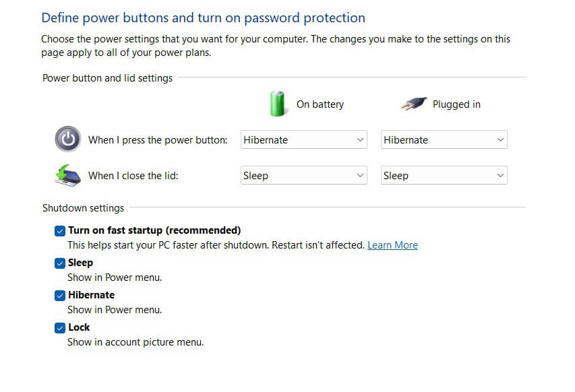Open the Learn More link
The height and width of the screenshot is (392, 575).
tap(392, 244)
